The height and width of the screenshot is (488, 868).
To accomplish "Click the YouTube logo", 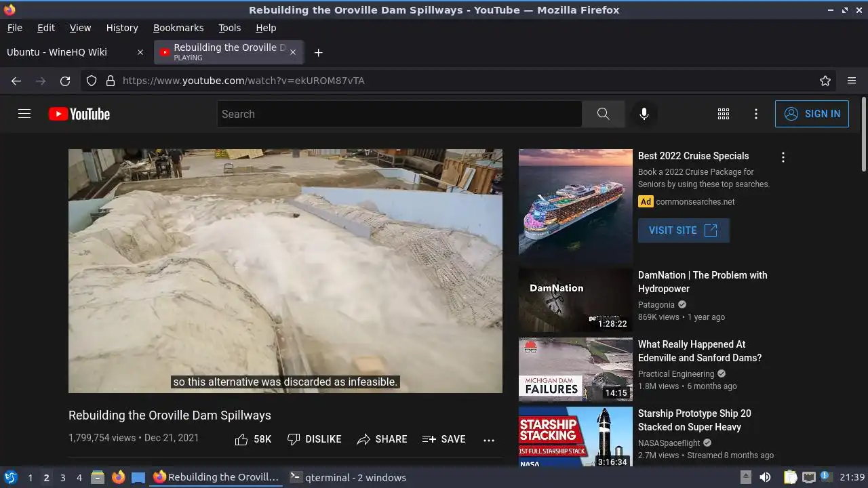I will pyautogui.click(x=79, y=114).
